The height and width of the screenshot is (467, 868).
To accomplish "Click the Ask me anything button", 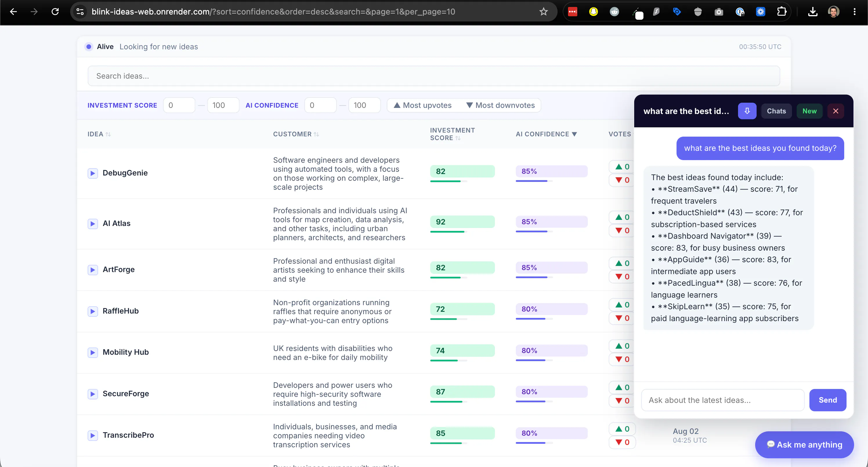I will click(x=804, y=445).
